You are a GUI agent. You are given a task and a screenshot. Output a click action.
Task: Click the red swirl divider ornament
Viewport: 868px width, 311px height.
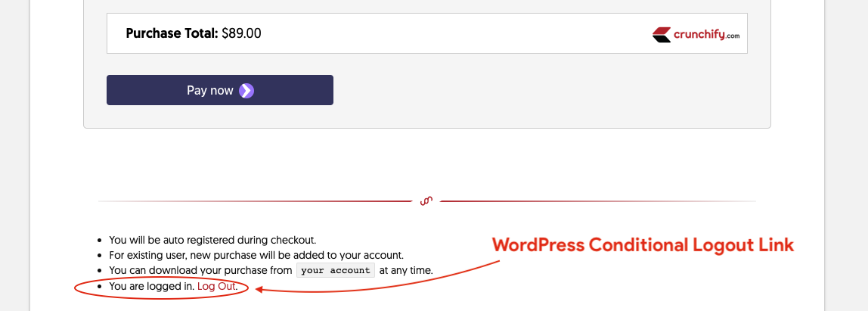point(426,201)
